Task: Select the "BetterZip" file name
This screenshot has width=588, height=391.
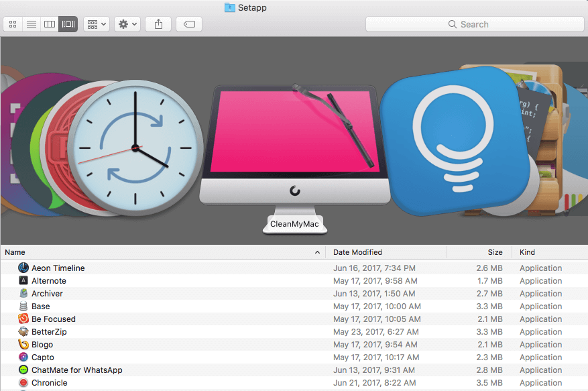Action: (49, 332)
